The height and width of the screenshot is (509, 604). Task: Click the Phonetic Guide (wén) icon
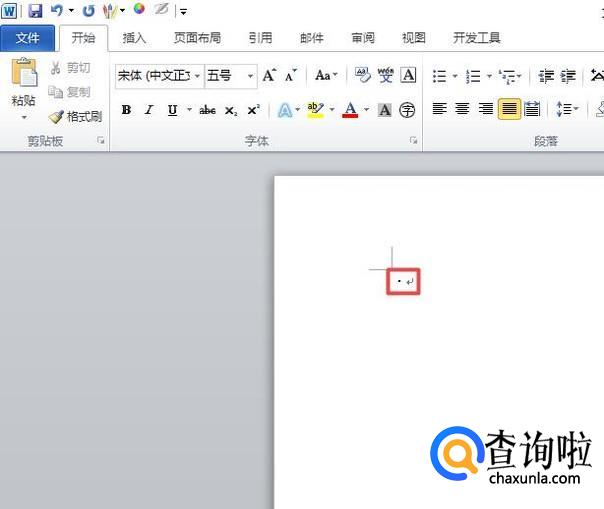[385, 75]
